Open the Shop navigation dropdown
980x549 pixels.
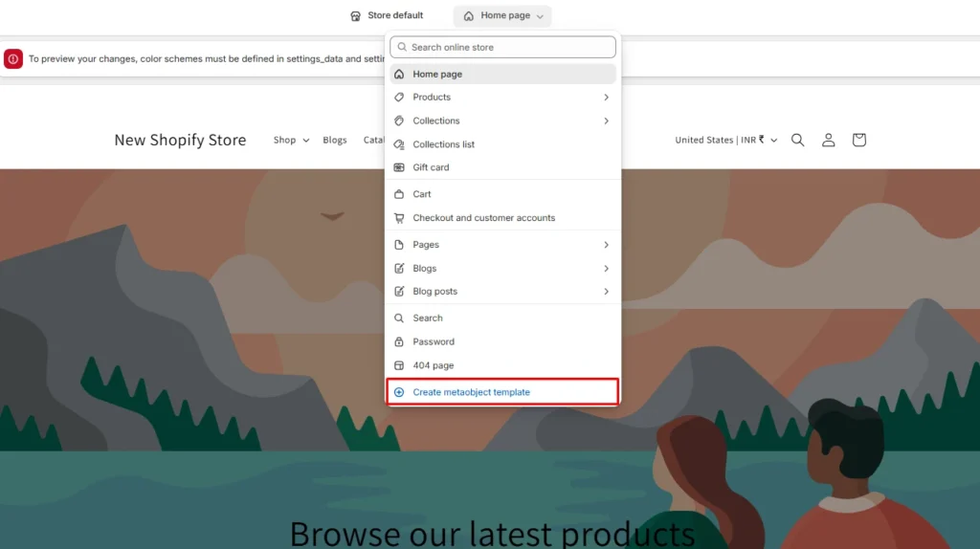(x=291, y=140)
